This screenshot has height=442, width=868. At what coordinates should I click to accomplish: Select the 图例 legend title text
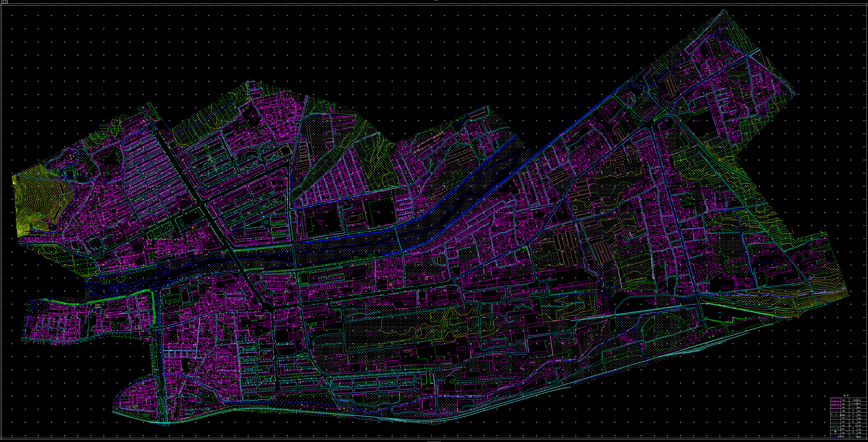click(x=846, y=395)
